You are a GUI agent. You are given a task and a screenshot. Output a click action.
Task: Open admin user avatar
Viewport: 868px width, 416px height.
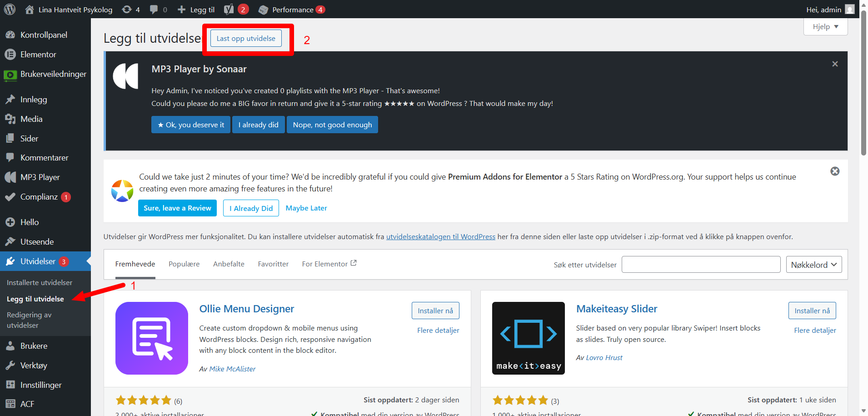pos(849,10)
